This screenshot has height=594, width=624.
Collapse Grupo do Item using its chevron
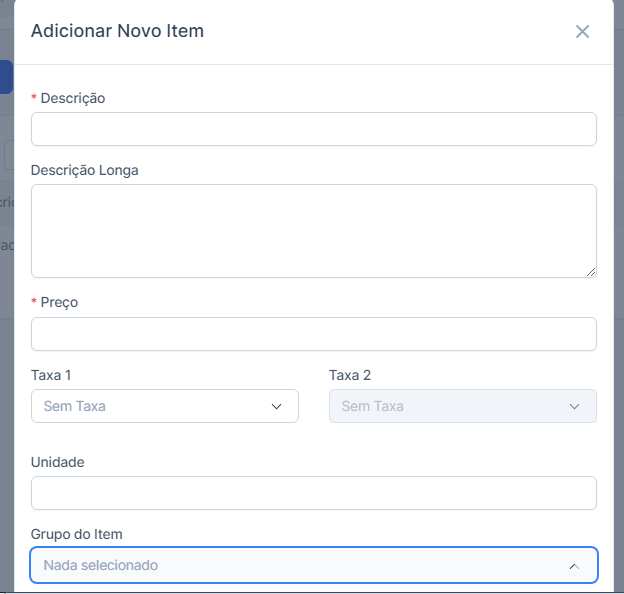pyautogui.click(x=574, y=566)
